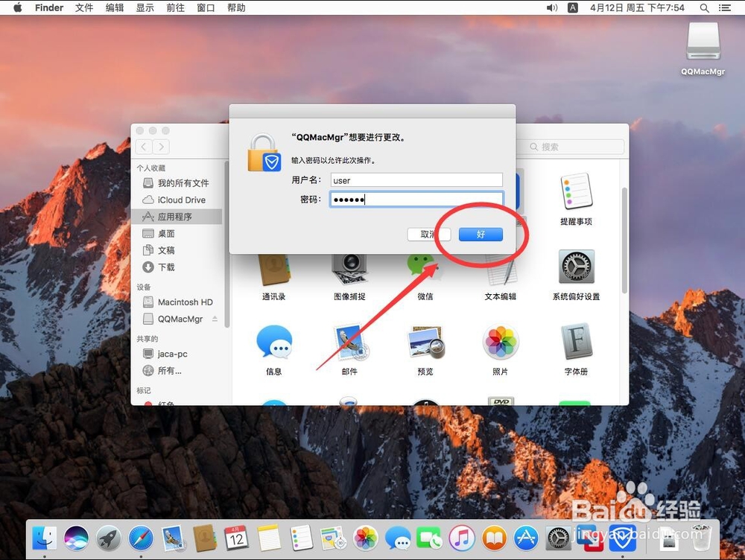Open the 窗口 menu

pos(206,7)
